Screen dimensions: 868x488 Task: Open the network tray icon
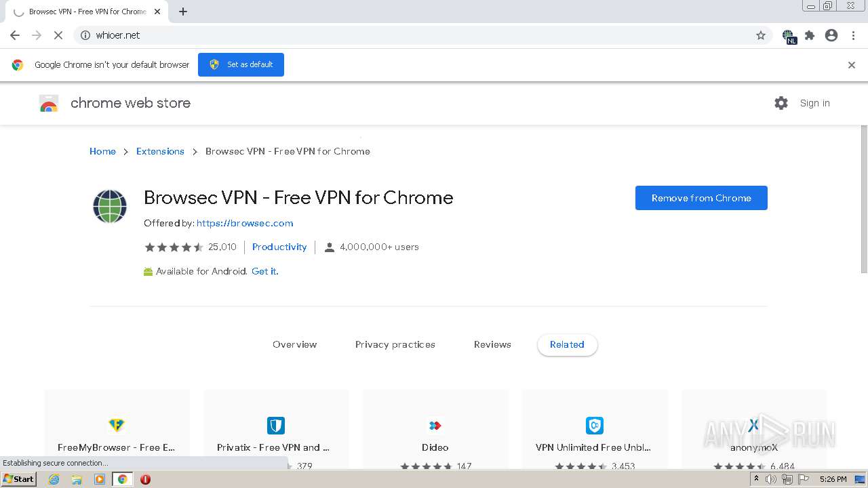point(787,479)
